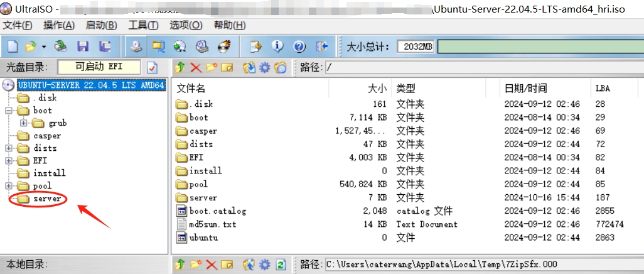The image size is (644, 274).
Task: Delete item in local panel toolbar
Action: point(212,265)
